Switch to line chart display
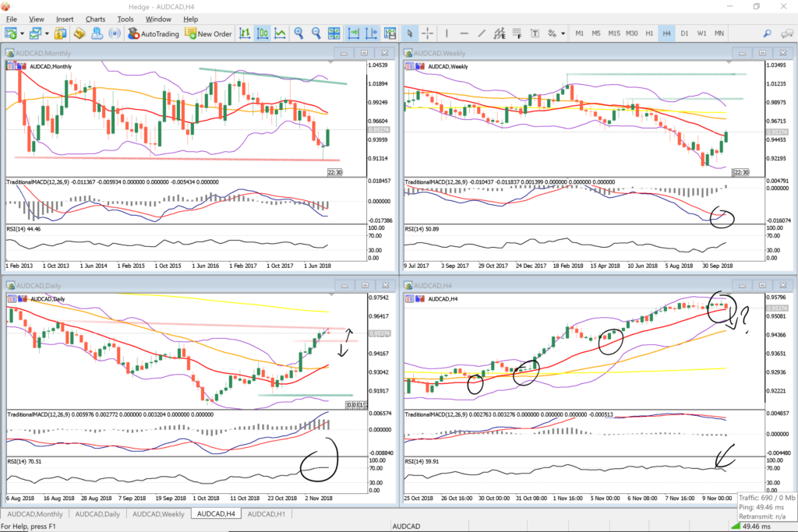Viewport: 798px width, 532px height. click(x=280, y=33)
